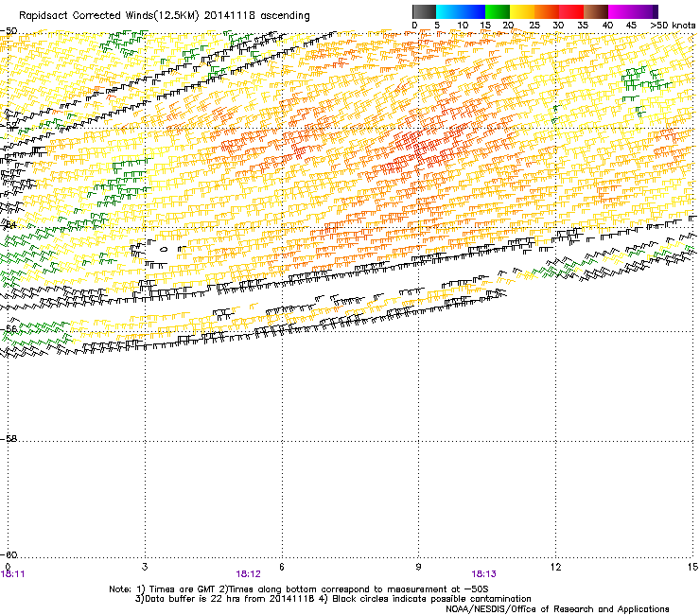
Task: Click the purple time label 18:12
Action: click(248, 574)
